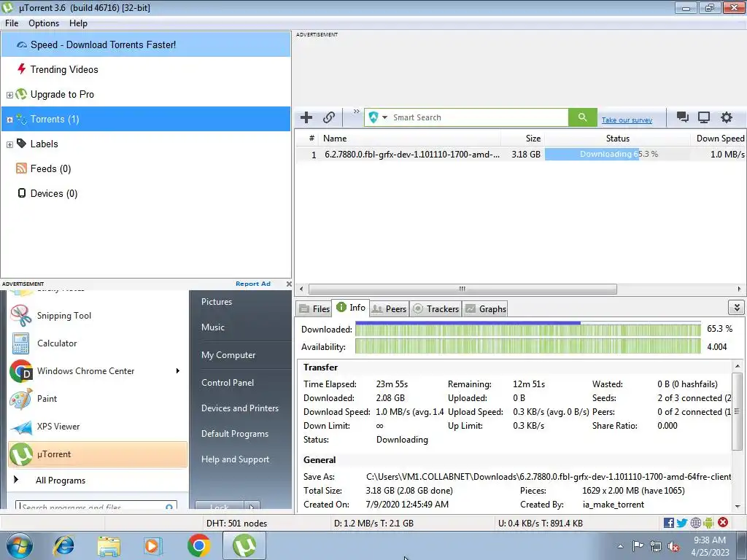This screenshot has width=747, height=560.
Task: Open XPS Viewer from Start menu
Action: [x=98, y=426]
